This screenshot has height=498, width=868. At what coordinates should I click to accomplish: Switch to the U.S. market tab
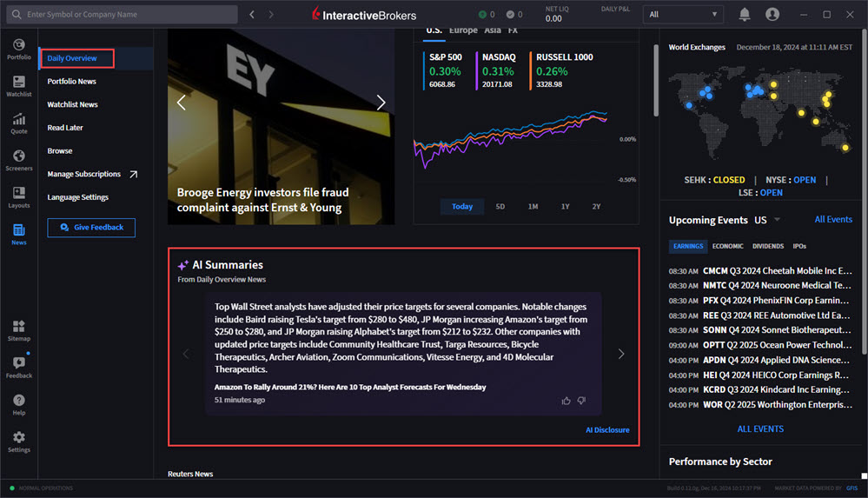[x=434, y=31]
